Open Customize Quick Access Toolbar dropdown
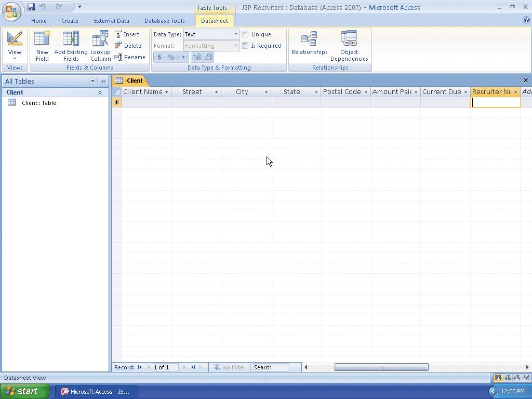 (x=79, y=6)
